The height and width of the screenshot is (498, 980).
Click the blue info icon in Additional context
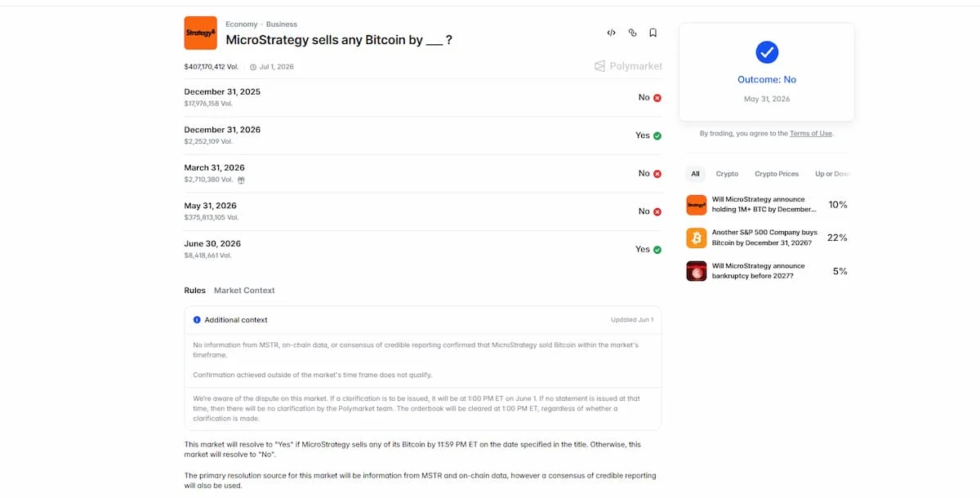[x=197, y=320]
